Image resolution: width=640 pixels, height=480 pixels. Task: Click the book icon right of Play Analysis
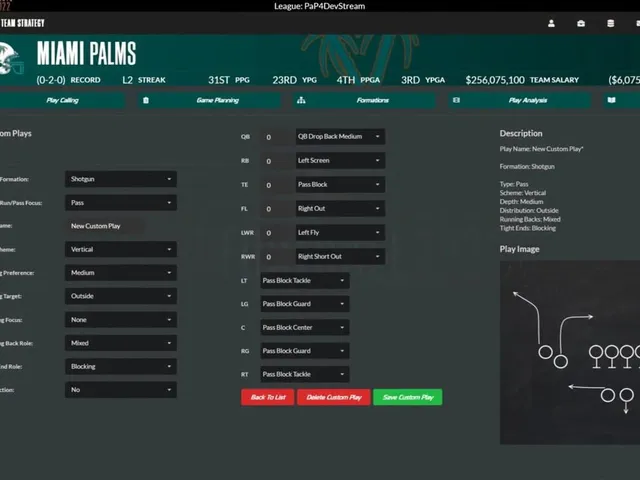click(x=611, y=100)
